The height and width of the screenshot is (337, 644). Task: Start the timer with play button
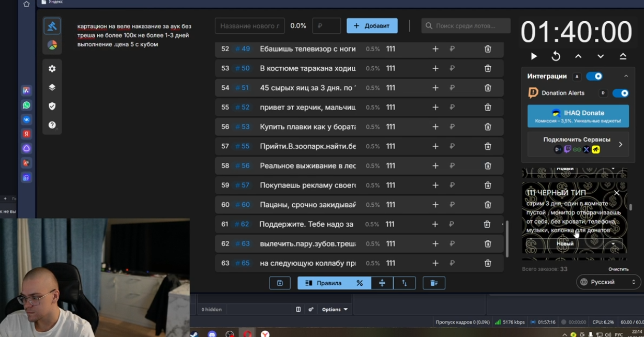pos(534,56)
